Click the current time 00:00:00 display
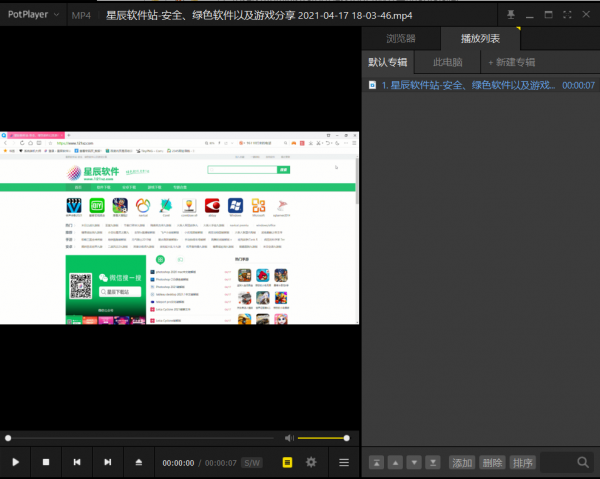 click(178, 463)
